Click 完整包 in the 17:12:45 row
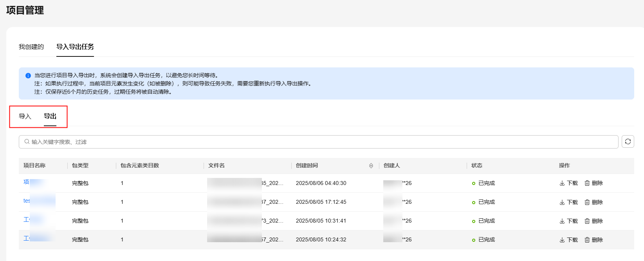 coord(80,202)
